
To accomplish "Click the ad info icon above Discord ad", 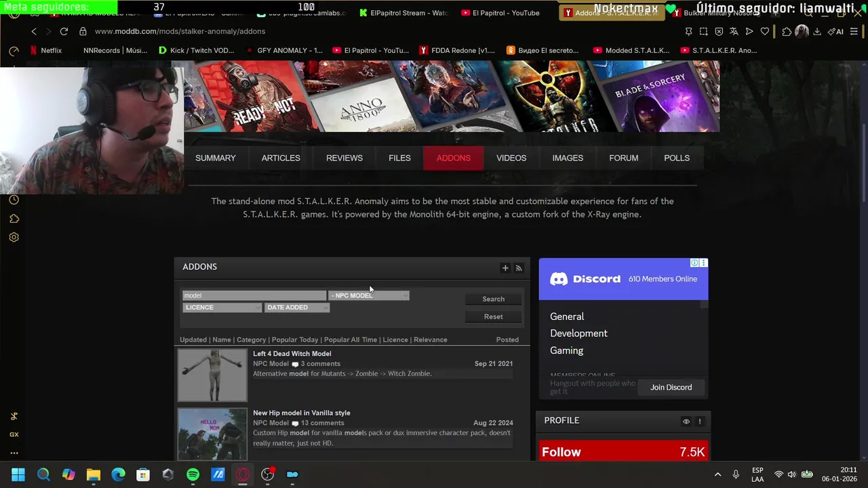I will tap(694, 263).
